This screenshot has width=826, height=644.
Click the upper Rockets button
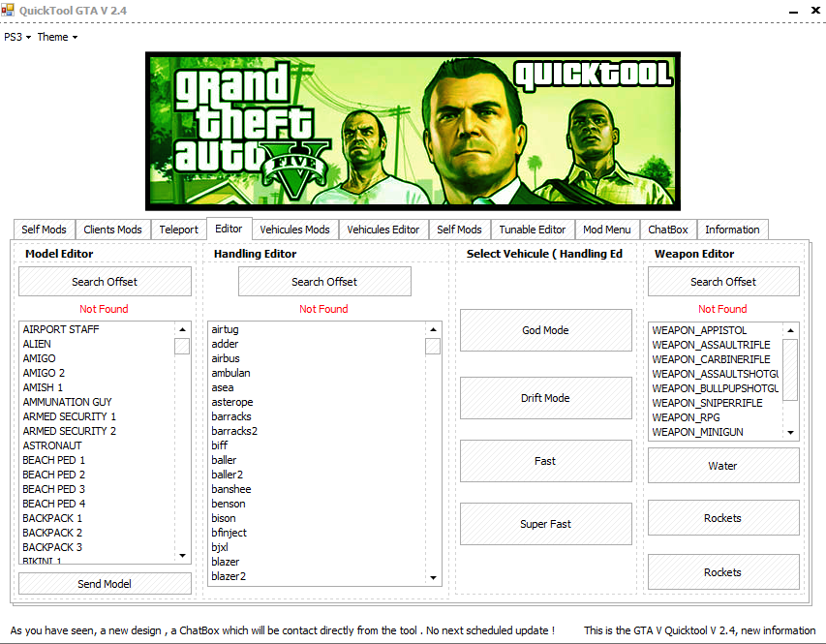(723, 518)
